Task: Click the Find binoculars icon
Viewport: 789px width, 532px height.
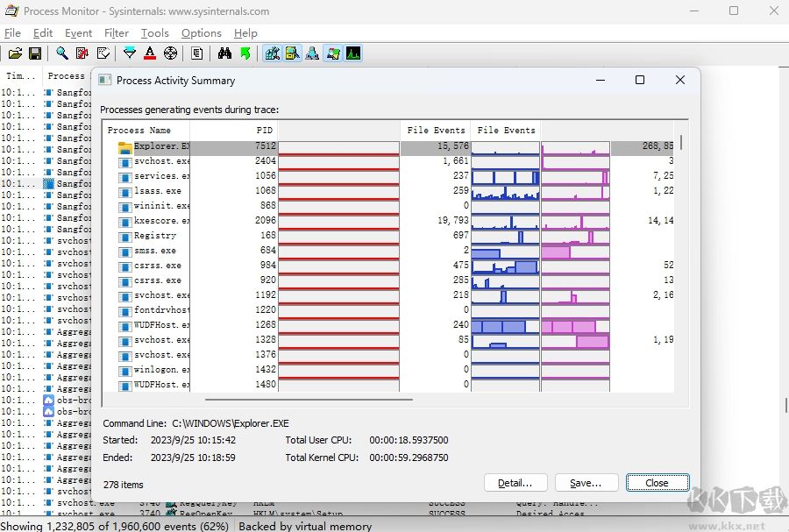Action: [225, 53]
